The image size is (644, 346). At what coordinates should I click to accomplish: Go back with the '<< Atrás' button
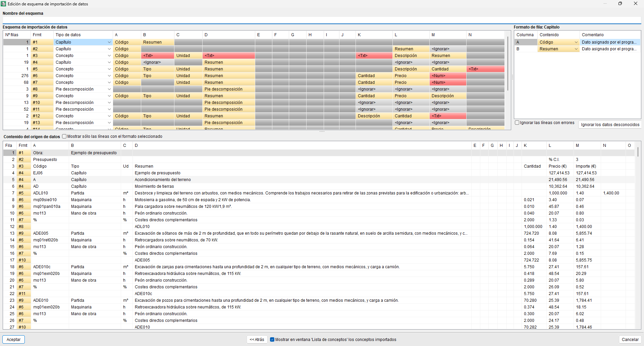(257, 340)
